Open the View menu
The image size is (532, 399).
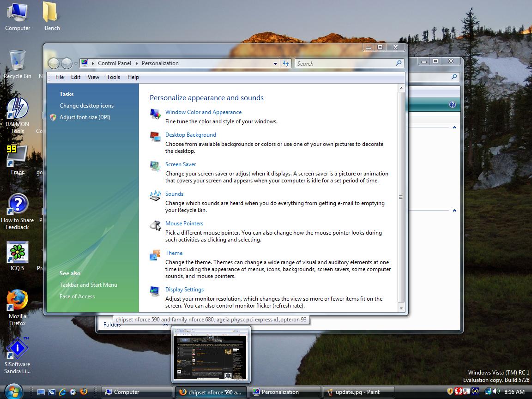point(93,77)
